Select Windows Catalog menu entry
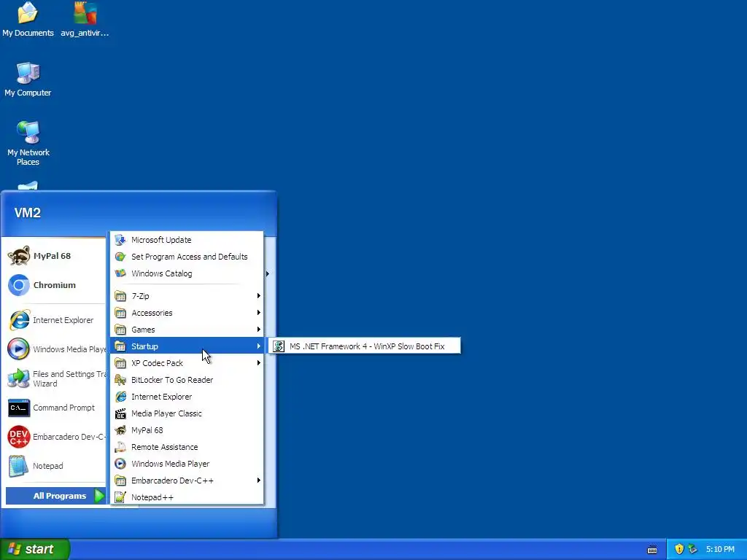 click(x=187, y=273)
